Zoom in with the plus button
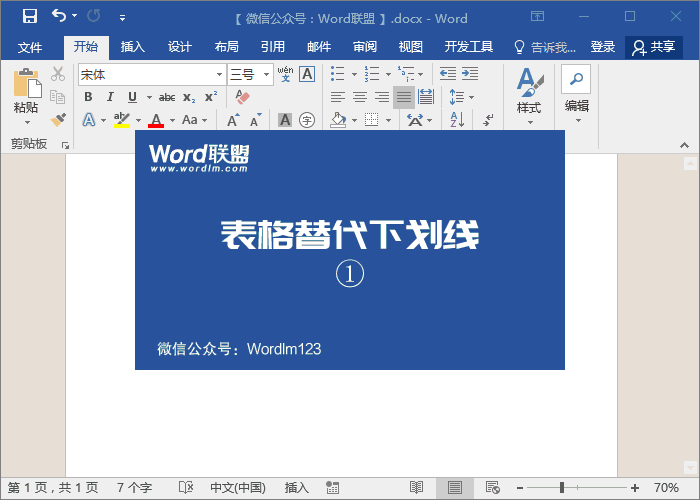The image size is (700, 500). 634,488
